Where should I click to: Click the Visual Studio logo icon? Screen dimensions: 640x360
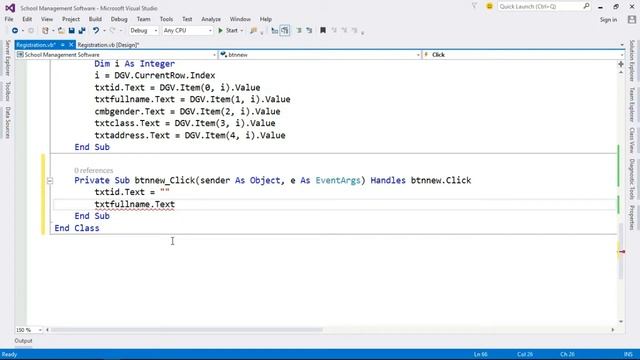tap(10, 8)
